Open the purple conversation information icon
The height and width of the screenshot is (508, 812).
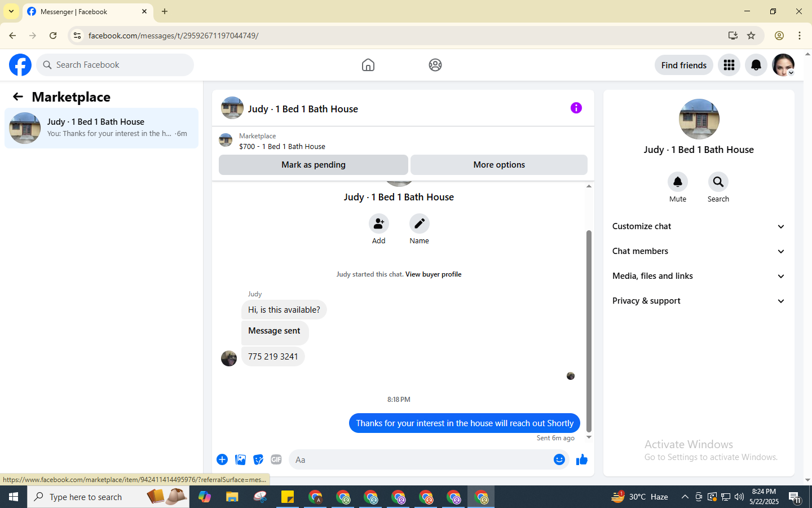click(576, 108)
